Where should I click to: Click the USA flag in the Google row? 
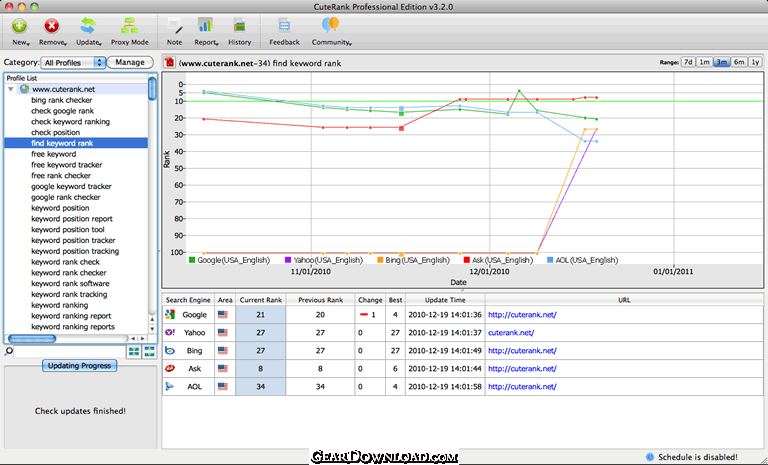223,315
